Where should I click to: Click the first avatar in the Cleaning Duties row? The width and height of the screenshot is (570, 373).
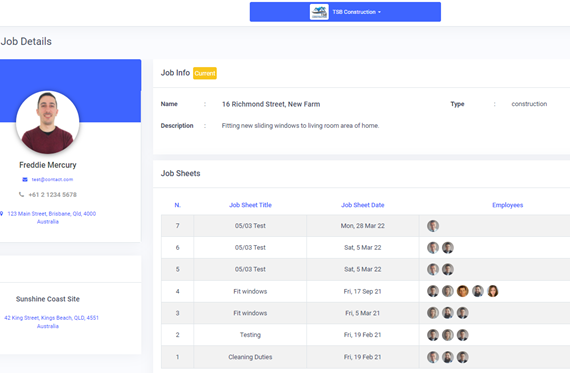tap(433, 357)
